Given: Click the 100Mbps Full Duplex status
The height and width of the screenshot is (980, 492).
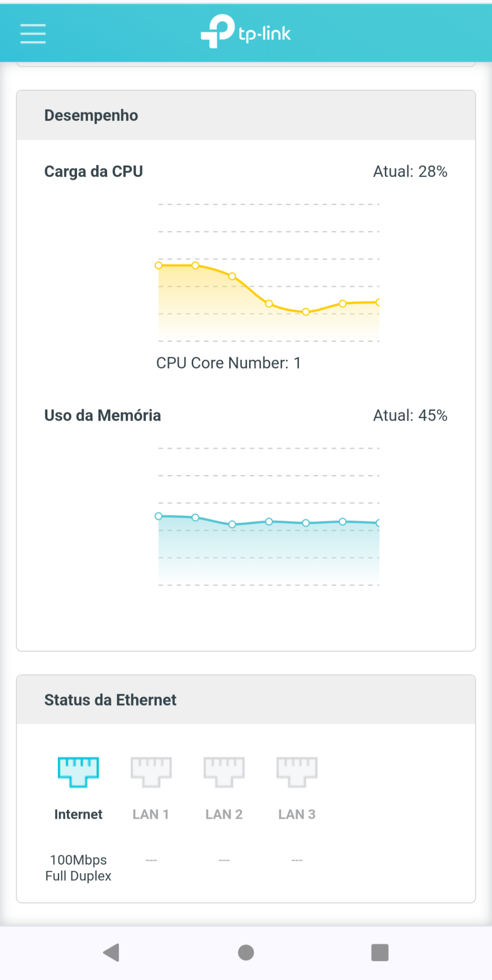Looking at the screenshot, I should pyautogui.click(x=78, y=868).
